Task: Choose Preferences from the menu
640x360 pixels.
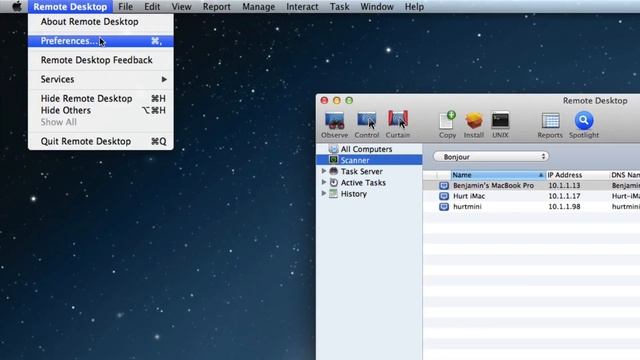Action: pos(101,41)
